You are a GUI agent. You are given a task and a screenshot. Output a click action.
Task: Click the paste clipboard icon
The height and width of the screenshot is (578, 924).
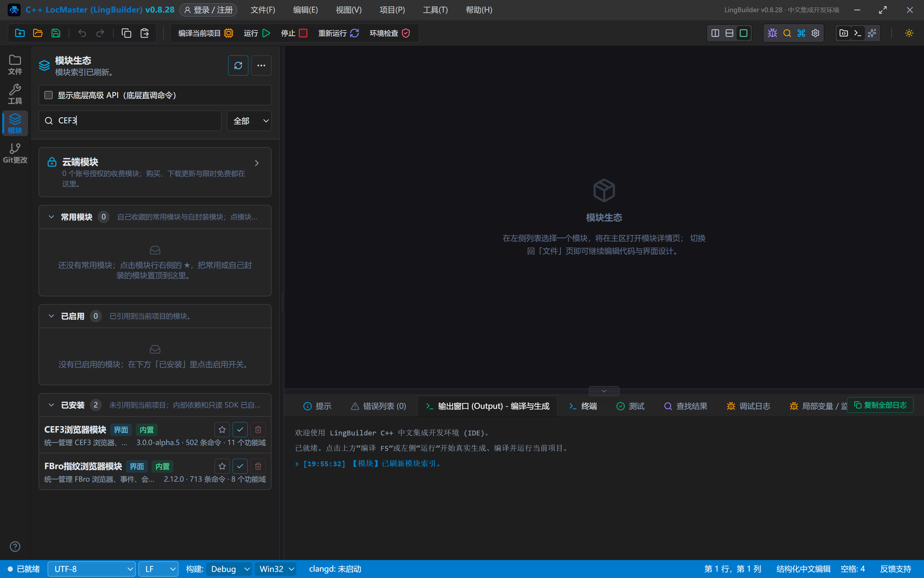pos(144,33)
